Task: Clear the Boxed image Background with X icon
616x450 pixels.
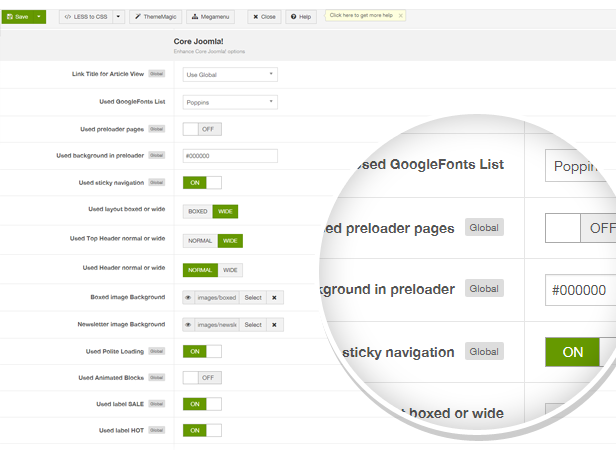Action: (275, 297)
